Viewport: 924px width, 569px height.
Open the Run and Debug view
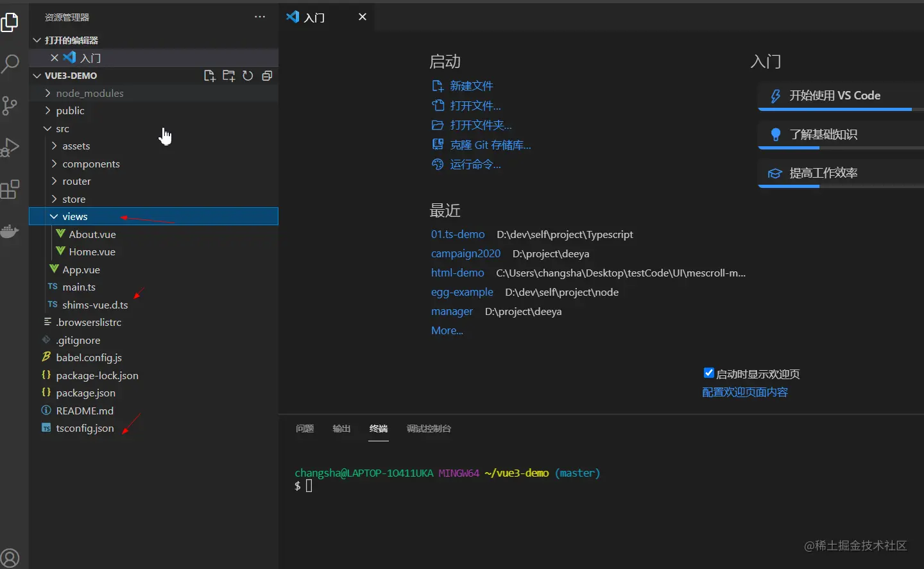point(10,147)
